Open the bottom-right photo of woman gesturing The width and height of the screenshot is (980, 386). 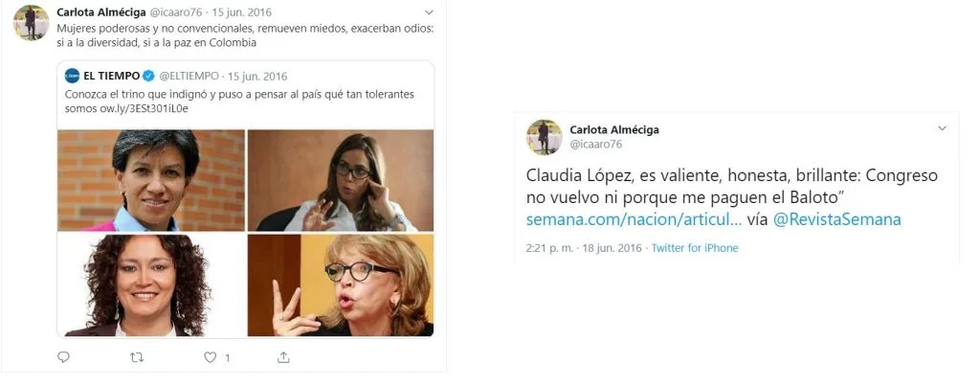[x=341, y=285]
